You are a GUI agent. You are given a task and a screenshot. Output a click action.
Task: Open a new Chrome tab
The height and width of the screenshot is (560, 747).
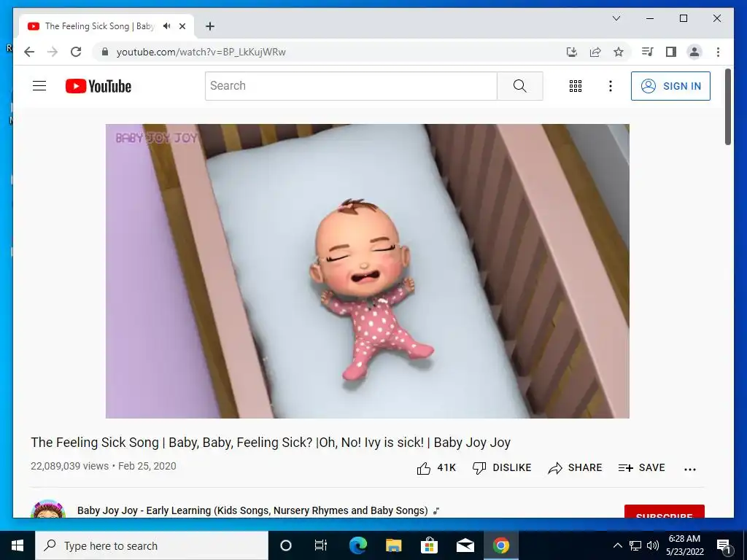209,26
